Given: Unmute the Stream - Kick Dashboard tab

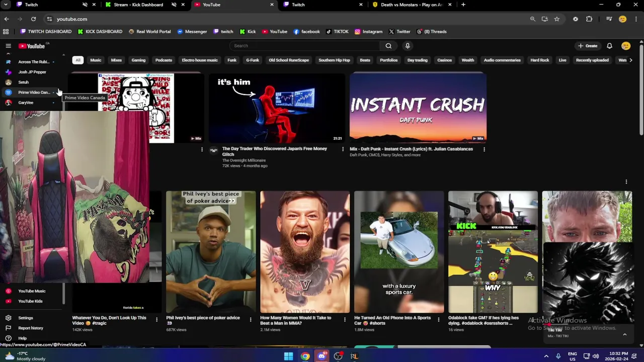Looking at the screenshot, I should [174, 5].
